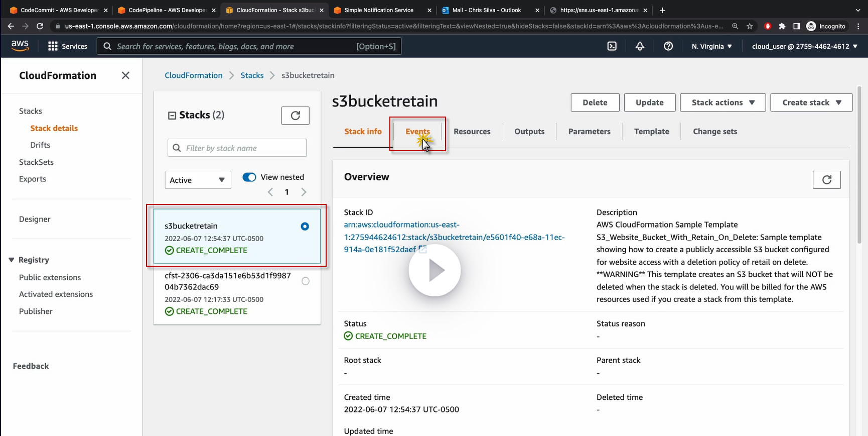Refresh the Overview panel
The image size is (868, 436).
[826, 180]
